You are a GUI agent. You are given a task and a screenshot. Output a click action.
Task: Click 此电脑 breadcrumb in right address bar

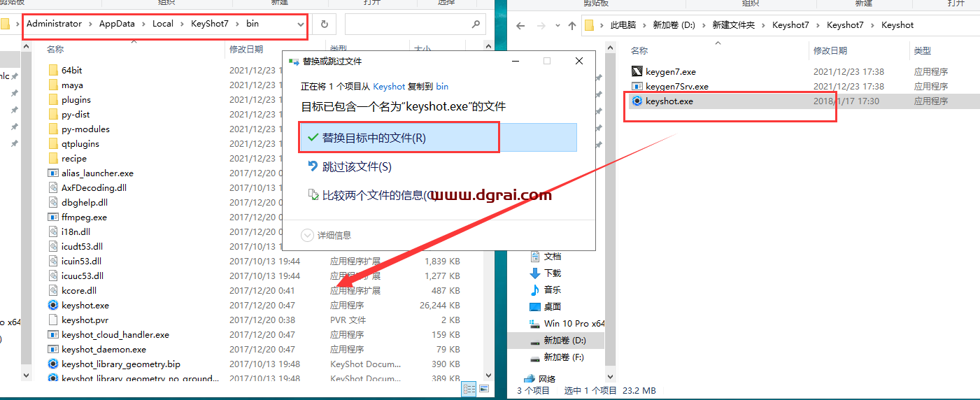(623, 25)
